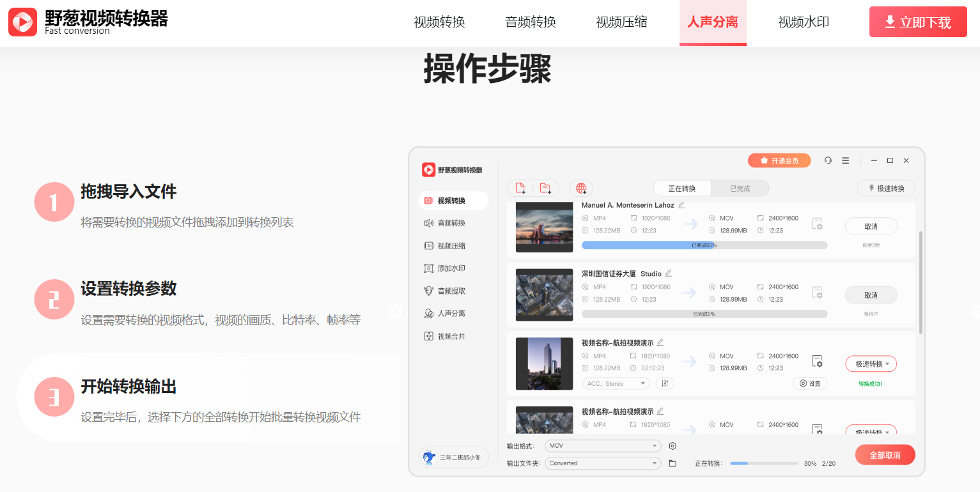Open the hamburger menu at top right of app
This screenshot has height=492, width=980.
[845, 160]
